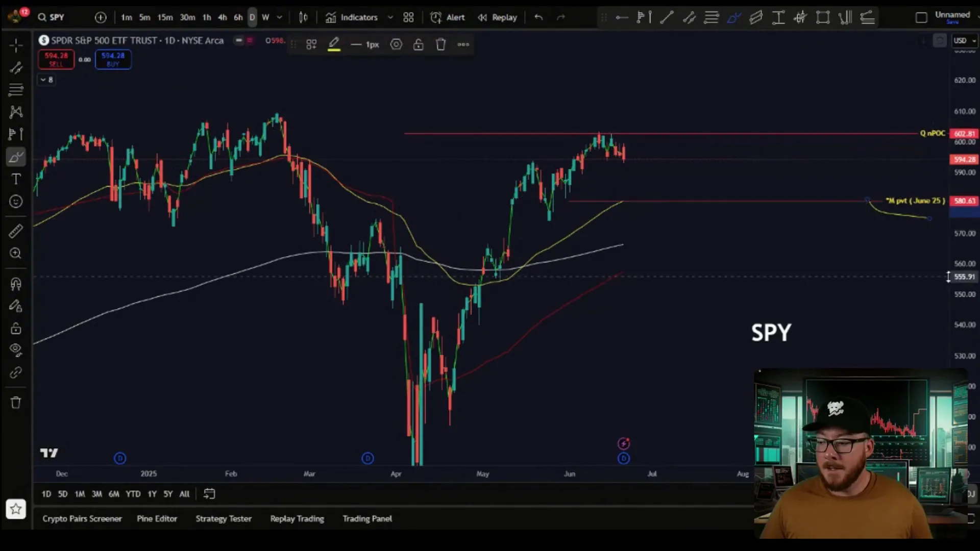Select the trend line tool
Screen dimensions: 980x551
(16, 68)
